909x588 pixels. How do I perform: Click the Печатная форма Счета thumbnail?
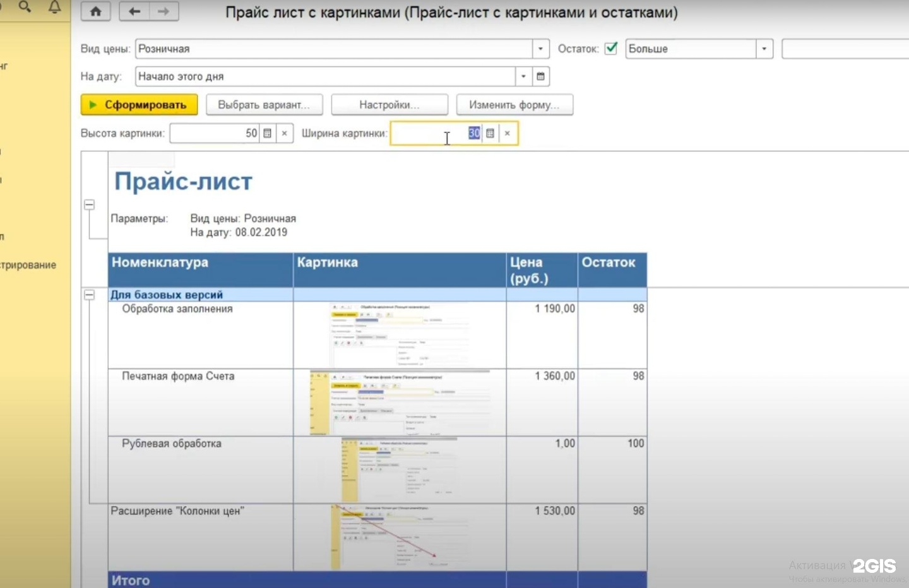[x=400, y=403]
